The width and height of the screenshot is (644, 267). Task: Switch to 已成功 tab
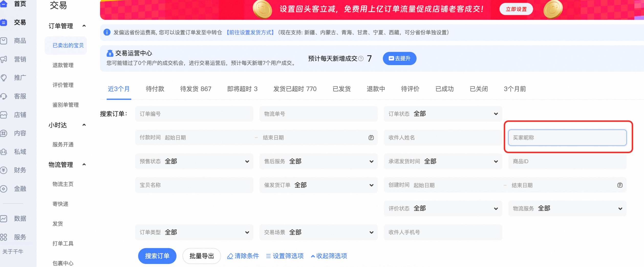pyautogui.click(x=445, y=89)
